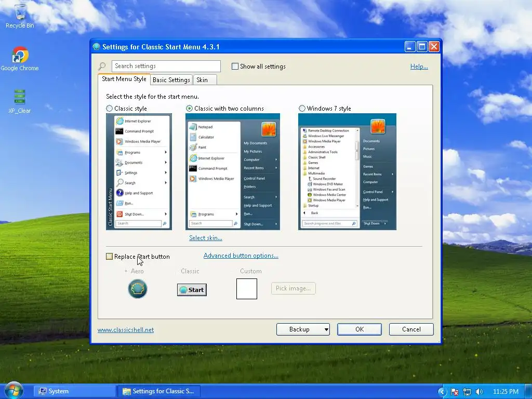Choose the Windows 7 style radio button

click(x=302, y=108)
